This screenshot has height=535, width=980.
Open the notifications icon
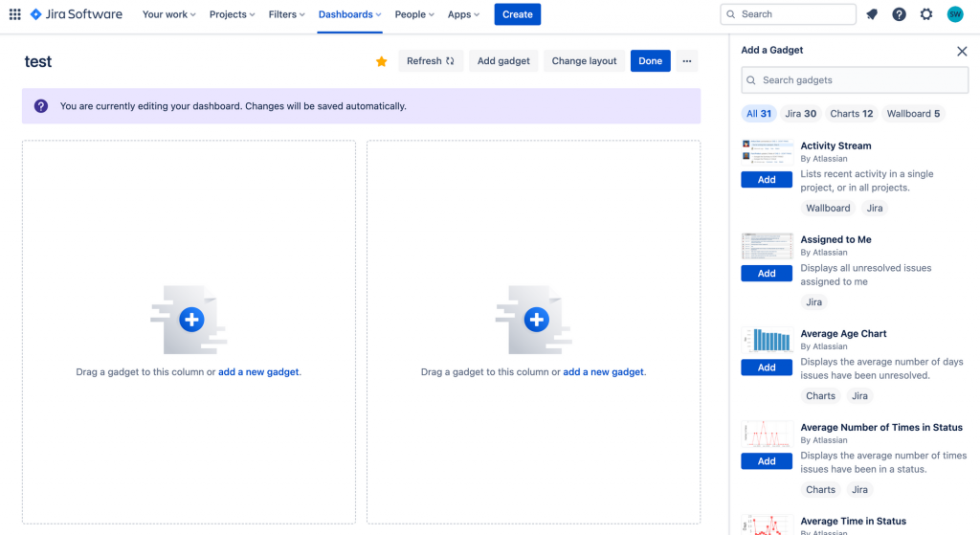click(872, 14)
